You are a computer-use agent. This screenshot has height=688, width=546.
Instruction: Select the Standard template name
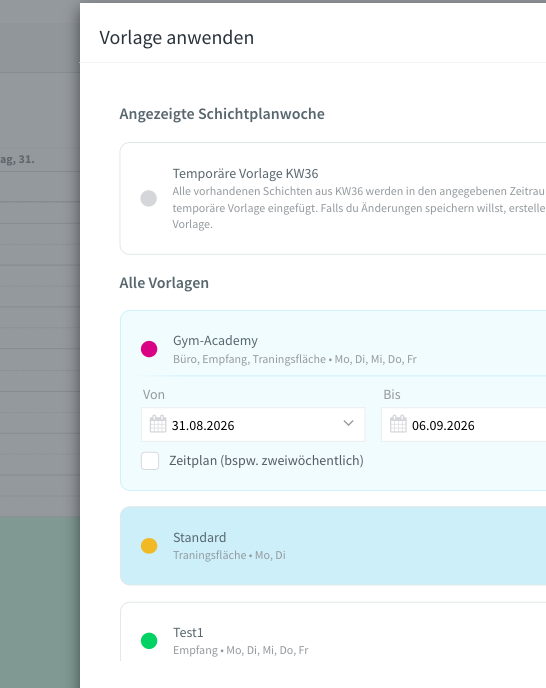[x=200, y=538]
